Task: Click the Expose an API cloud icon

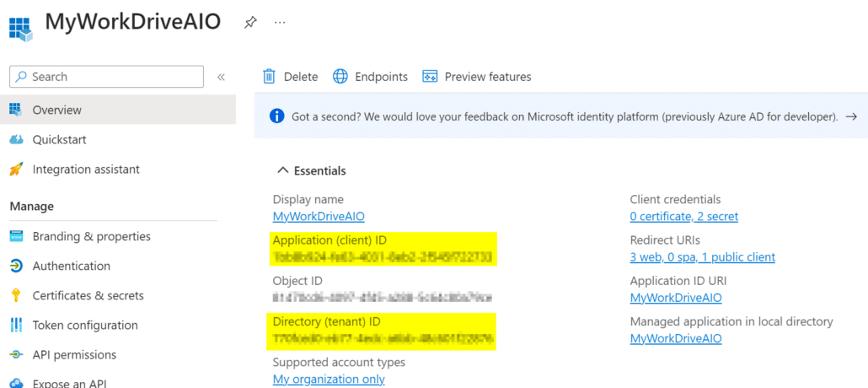Action: [16, 383]
